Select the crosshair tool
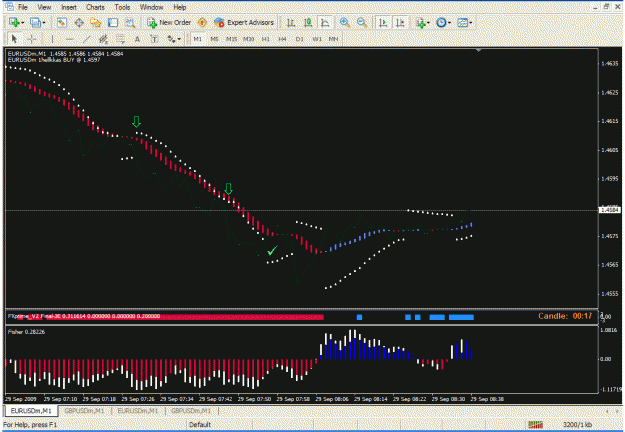Image resolution: width=625 pixels, height=432 pixels. coord(31,39)
